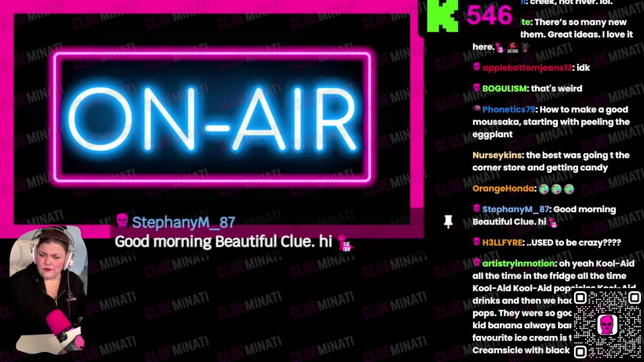The height and width of the screenshot is (362, 644).
Task: Click the badge icon next to H3LLFYRE
Action: click(x=476, y=242)
